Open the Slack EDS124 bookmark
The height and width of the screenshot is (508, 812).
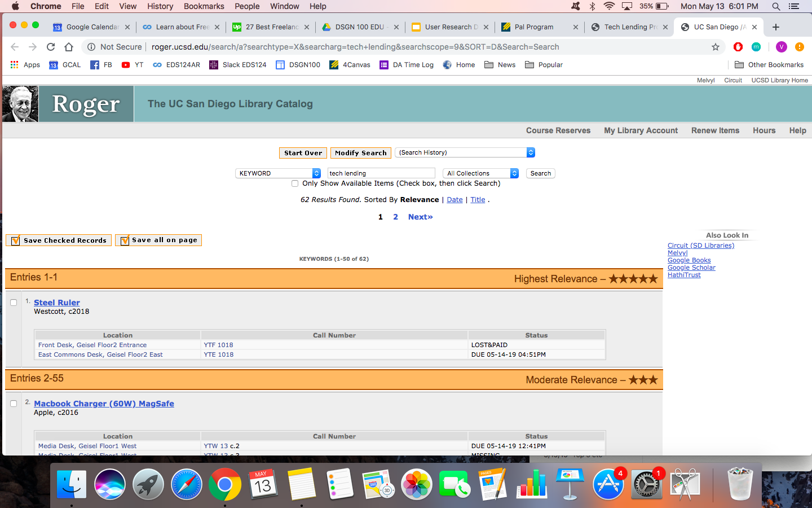coord(238,65)
